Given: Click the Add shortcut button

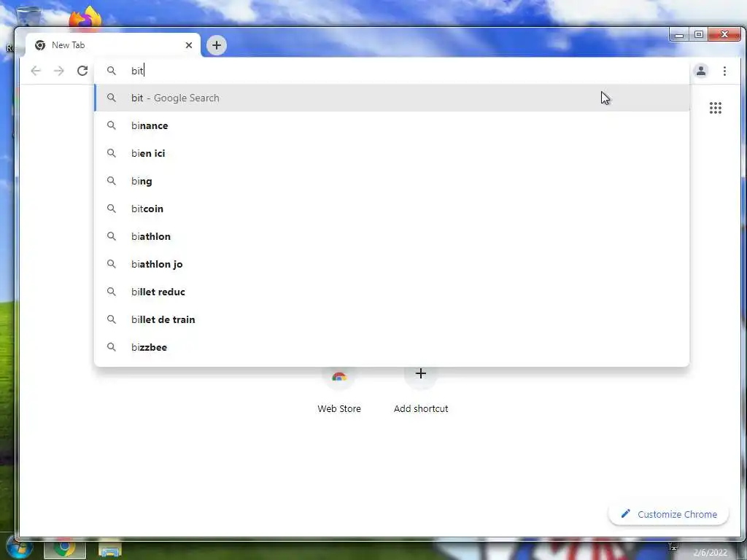Looking at the screenshot, I should (421, 391).
